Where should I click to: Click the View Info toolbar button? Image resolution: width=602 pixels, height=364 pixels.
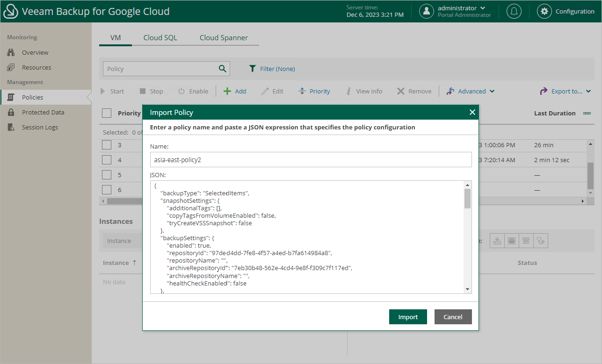(x=363, y=91)
